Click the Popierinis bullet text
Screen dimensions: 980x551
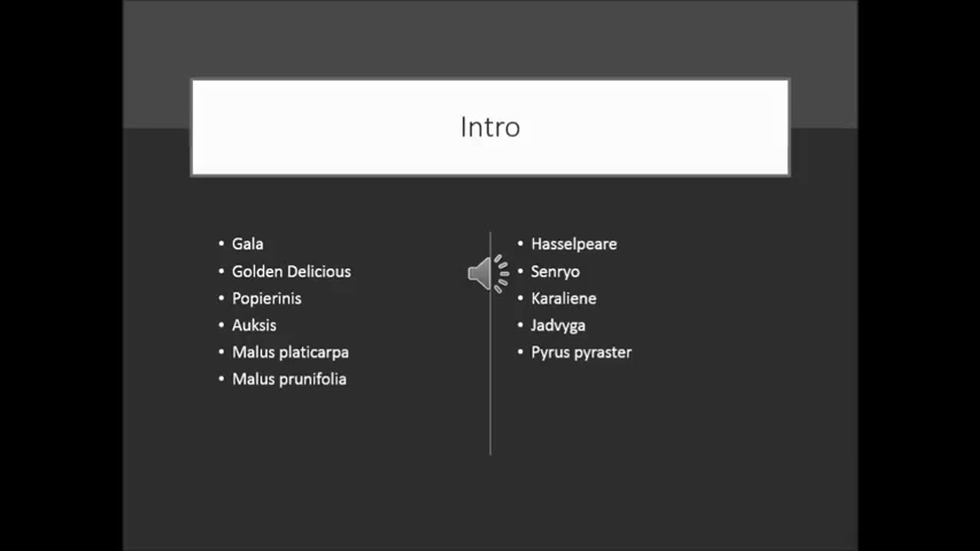(x=266, y=298)
